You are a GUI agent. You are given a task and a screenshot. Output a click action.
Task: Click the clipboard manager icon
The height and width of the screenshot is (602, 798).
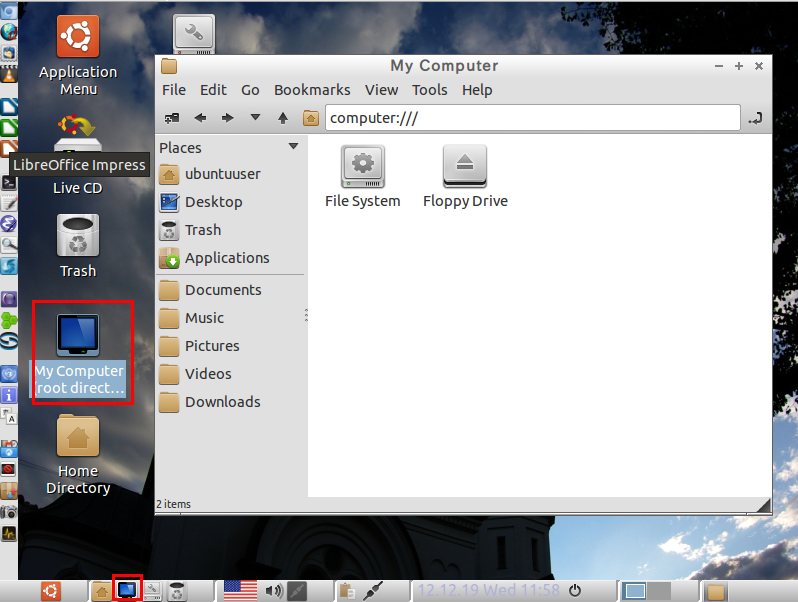(347, 591)
